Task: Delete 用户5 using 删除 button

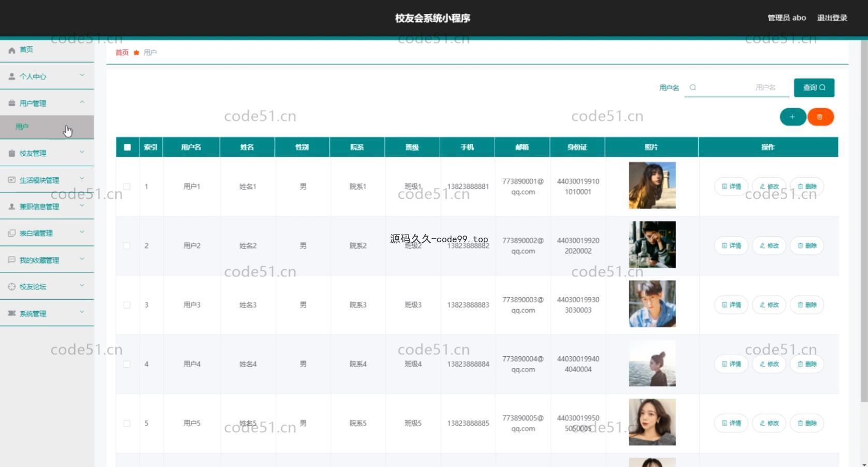Action: [807, 423]
